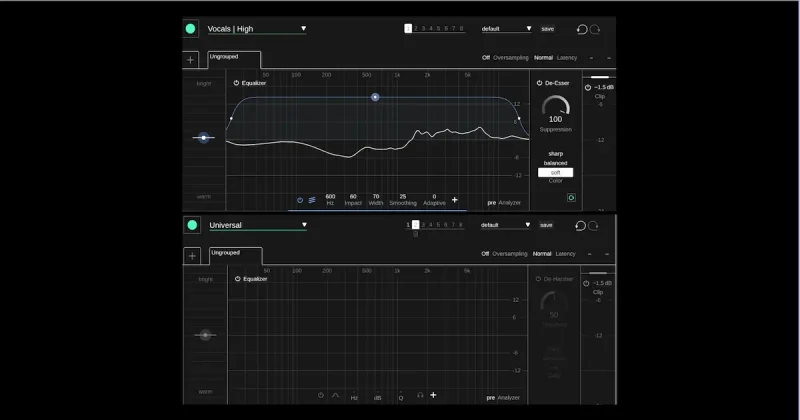
Task: Toggle Equalizer power in Vocals High plugin
Action: (x=236, y=83)
